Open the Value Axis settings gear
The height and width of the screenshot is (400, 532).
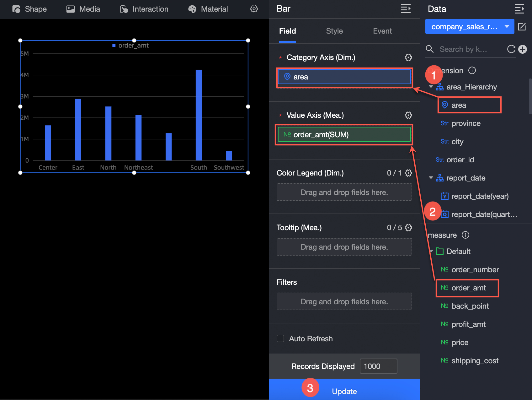coord(408,115)
